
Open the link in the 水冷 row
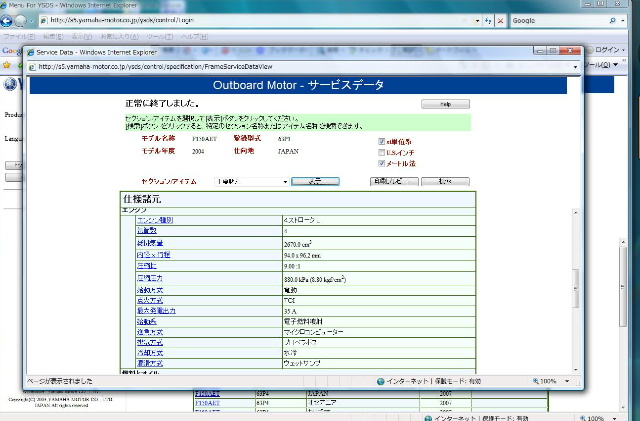point(150,353)
